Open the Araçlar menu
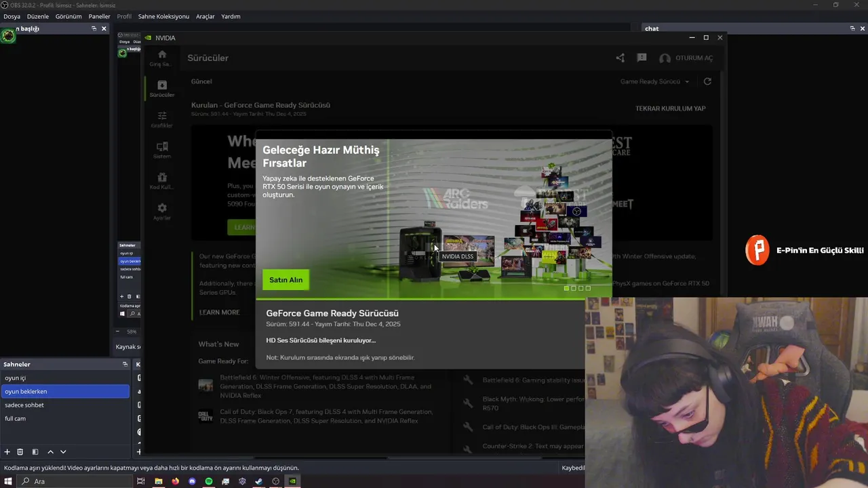Viewport: 868px width, 488px height. point(205,16)
